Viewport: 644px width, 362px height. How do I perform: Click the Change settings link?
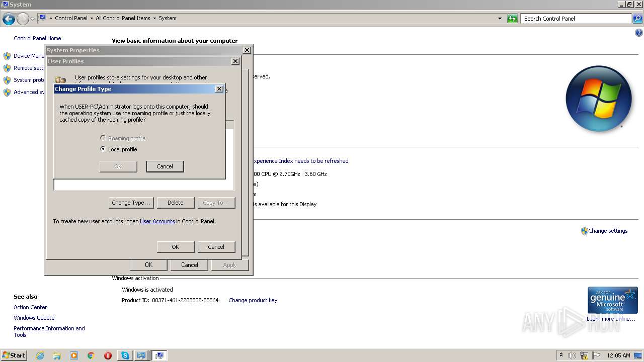(608, 231)
